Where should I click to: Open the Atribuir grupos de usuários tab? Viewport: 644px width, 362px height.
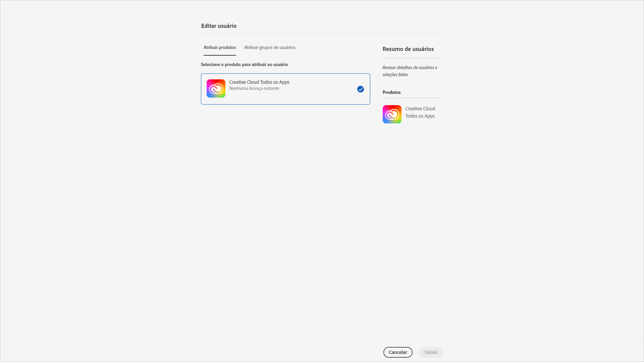270,48
